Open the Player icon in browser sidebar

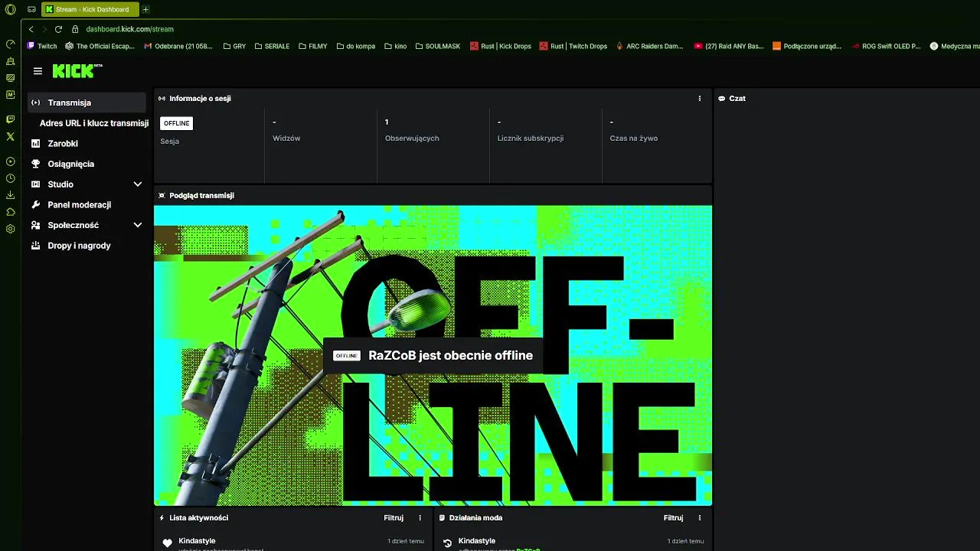[x=10, y=161]
